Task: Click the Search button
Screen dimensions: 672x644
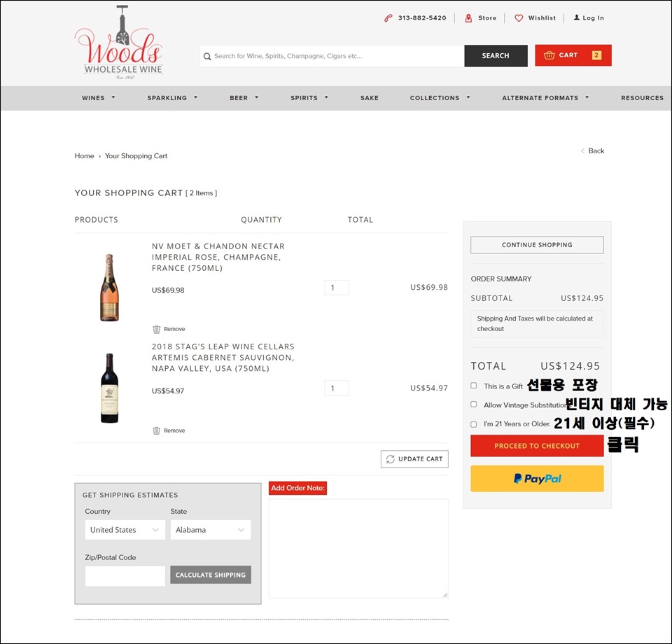Action: point(496,56)
